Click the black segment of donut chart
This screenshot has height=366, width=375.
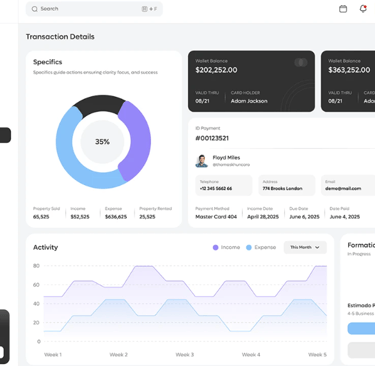[99, 104]
